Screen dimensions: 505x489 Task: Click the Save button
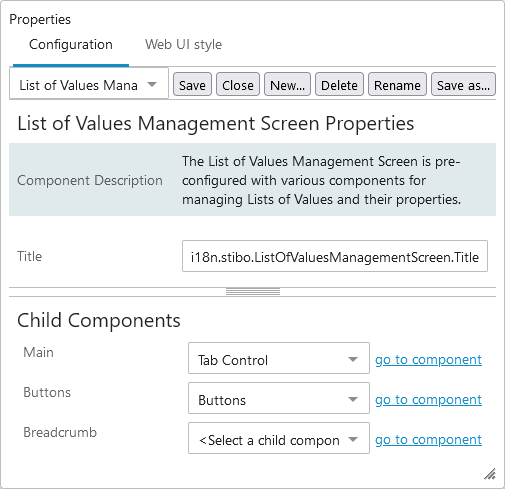[x=192, y=85]
